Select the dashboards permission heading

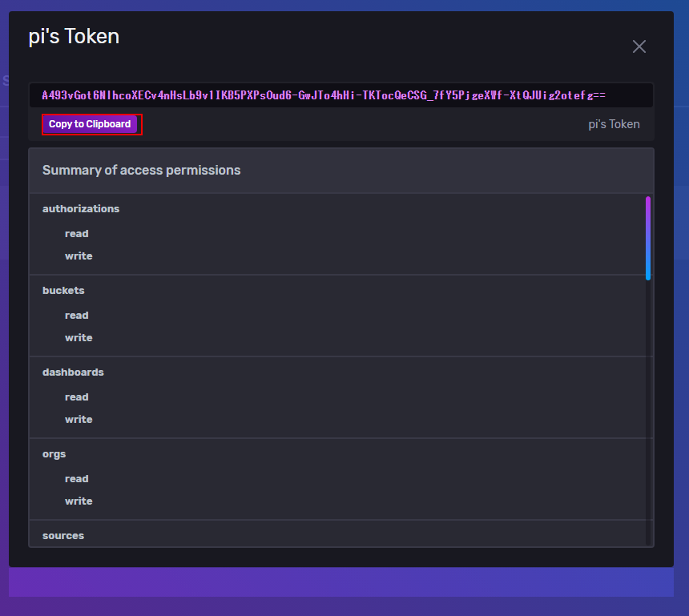pyautogui.click(x=73, y=372)
